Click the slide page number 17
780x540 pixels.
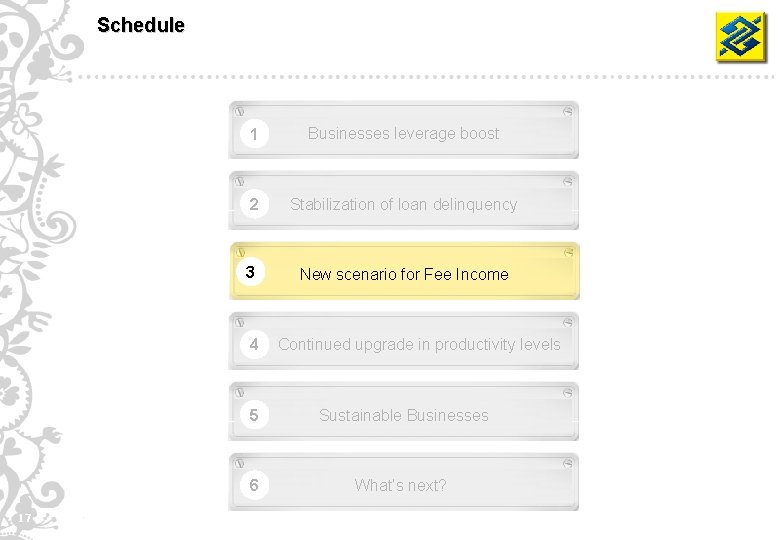point(25,518)
